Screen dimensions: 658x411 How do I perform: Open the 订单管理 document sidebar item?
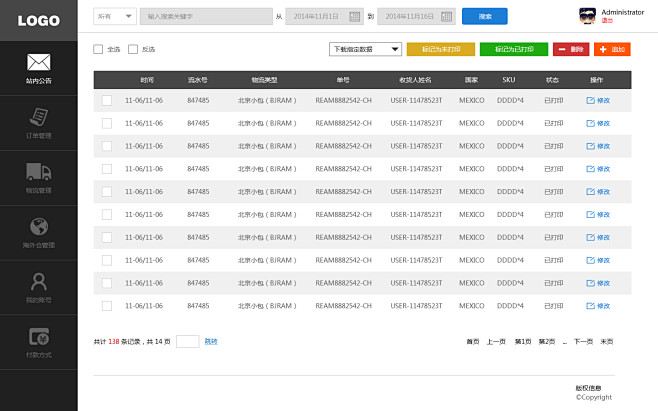tap(39, 123)
